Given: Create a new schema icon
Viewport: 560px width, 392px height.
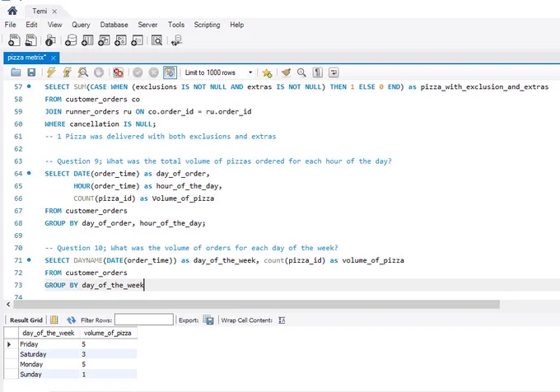Looking at the screenshot, I should point(71,40).
